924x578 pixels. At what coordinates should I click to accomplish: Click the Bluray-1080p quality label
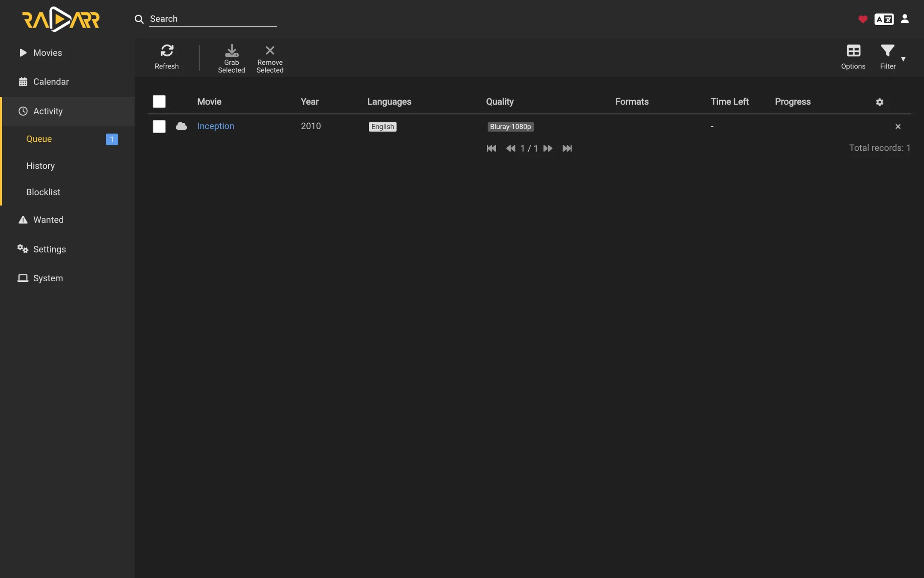click(510, 127)
